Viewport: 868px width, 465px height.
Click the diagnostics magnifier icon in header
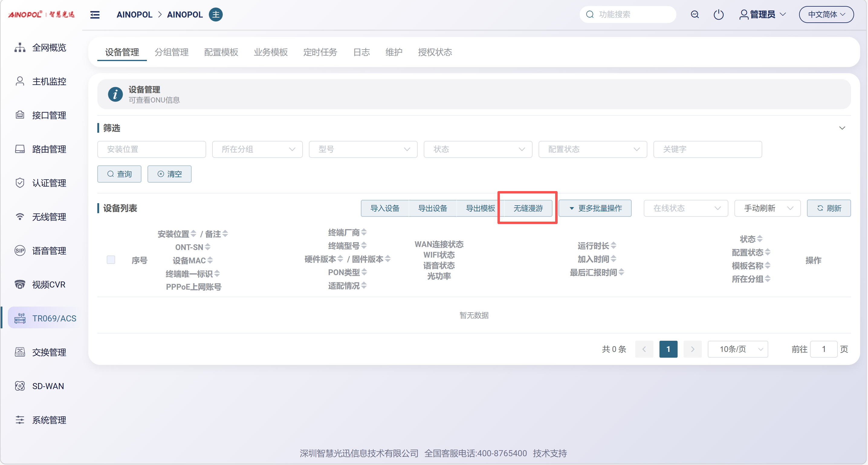pyautogui.click(x=695, y=15)
